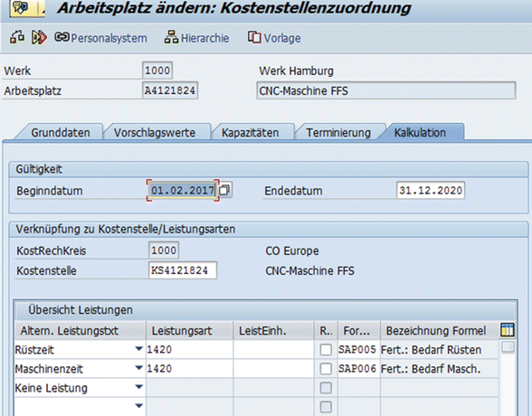Switch to the Grunddaten tab
The image size is (532, 416).
(61, 132)
